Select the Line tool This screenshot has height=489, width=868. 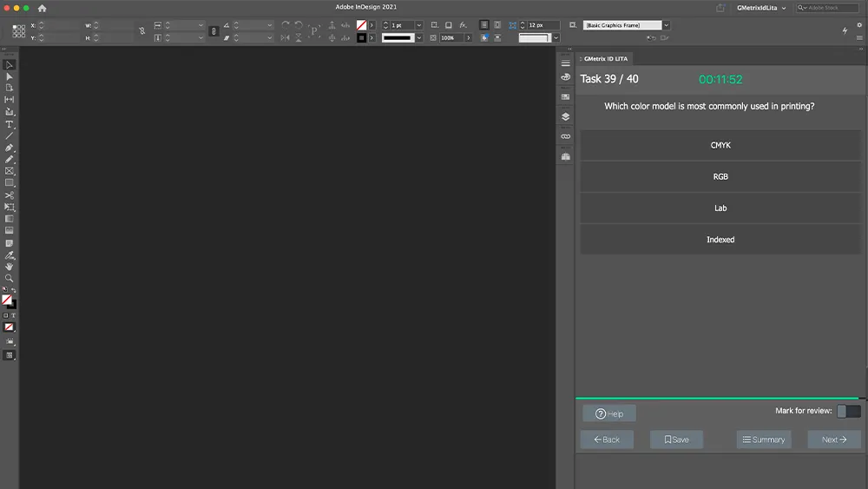point(10,136)
